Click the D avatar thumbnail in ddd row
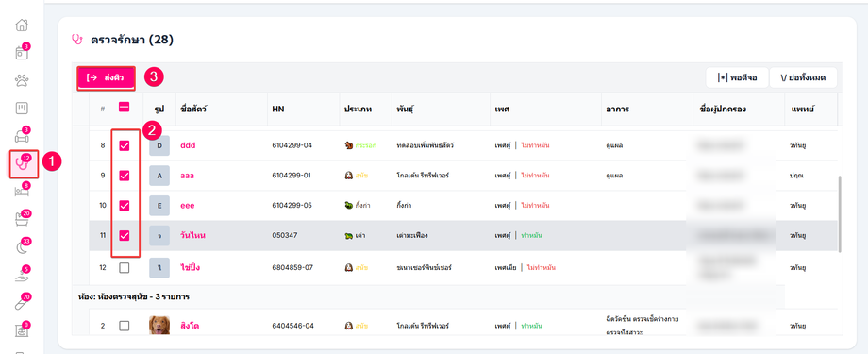 pyautogui.click(x=159, y=145)
